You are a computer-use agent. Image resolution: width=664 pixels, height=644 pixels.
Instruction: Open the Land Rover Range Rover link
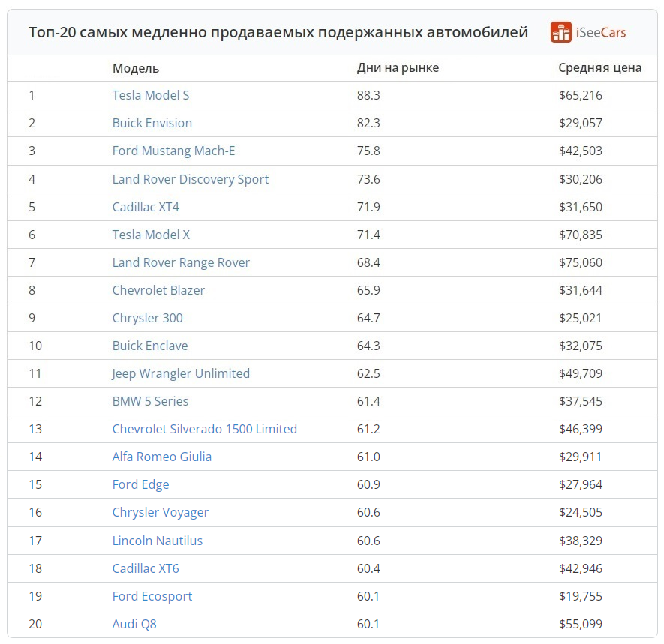[x=181, y=262]
